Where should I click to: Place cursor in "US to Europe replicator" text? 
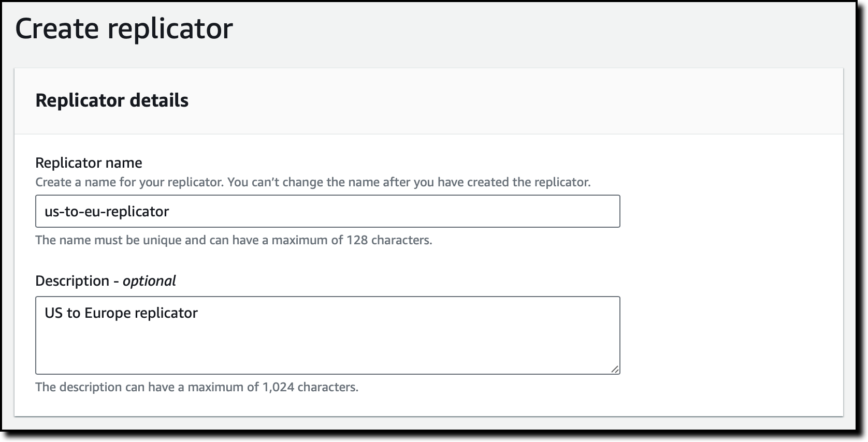(x=121, y=313)
